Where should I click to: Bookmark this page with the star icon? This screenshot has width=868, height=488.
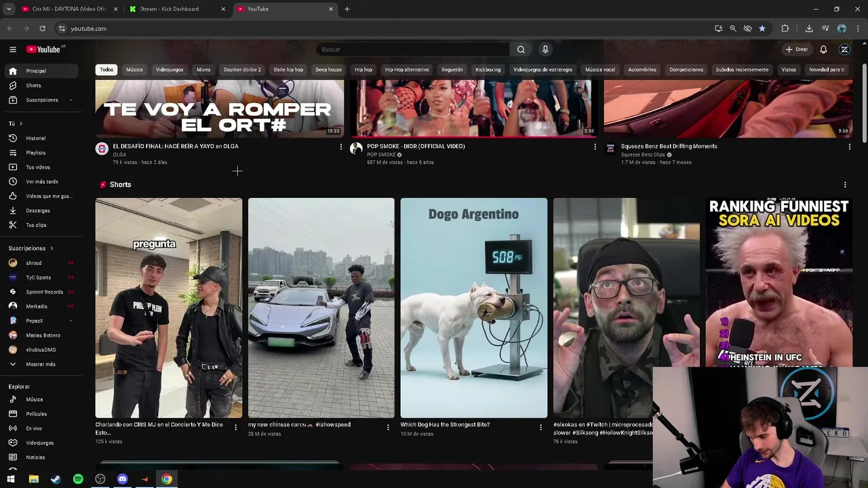tap(762, 28)
